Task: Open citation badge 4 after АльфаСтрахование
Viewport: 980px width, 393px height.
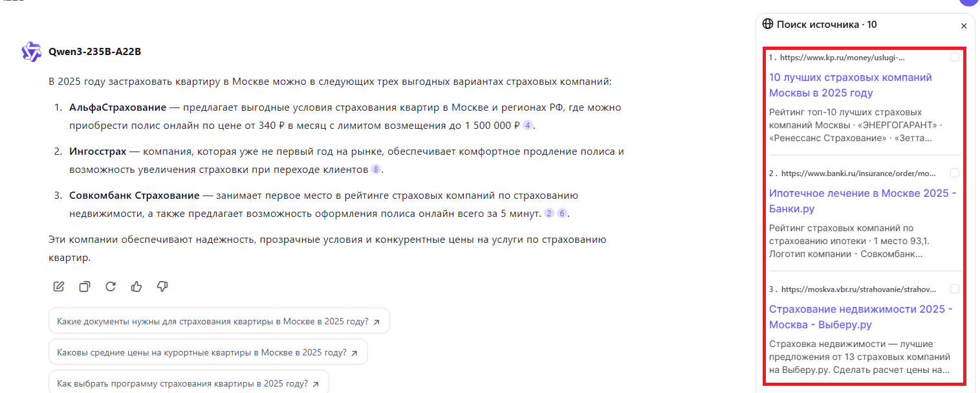Action: pyautogui.click(x=528, y=126)
